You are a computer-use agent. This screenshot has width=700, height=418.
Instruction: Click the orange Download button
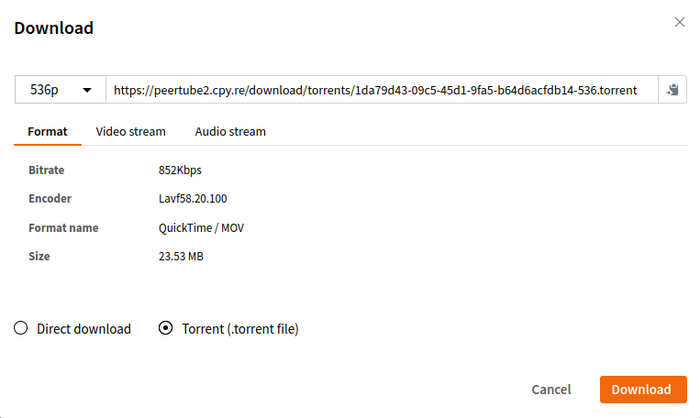pyautogui.click(x=641, y=389)
